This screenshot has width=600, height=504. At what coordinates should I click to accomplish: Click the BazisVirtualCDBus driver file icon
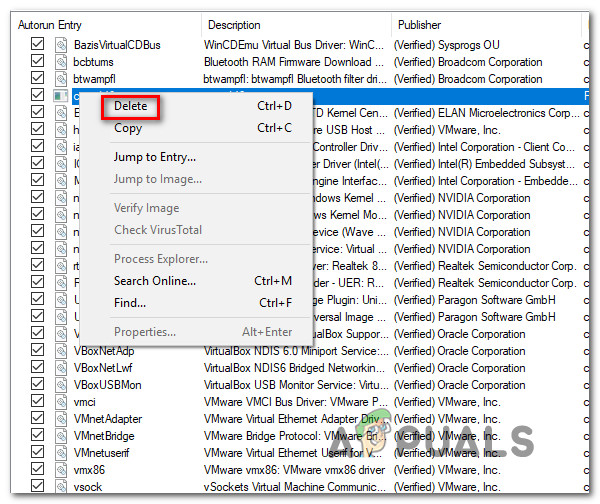pos(61,45)
